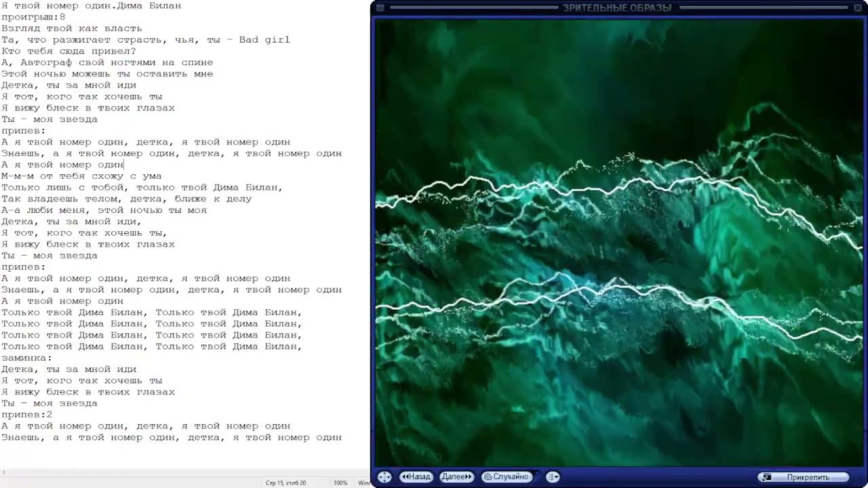
Task: Click the left corner icon of Зрительные образы title bar
Action: coord(380,7)
